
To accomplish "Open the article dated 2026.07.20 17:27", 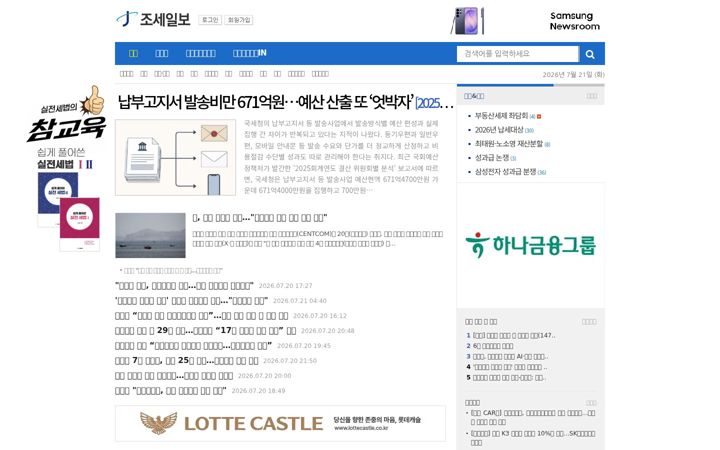I will [x=184, y=286].
